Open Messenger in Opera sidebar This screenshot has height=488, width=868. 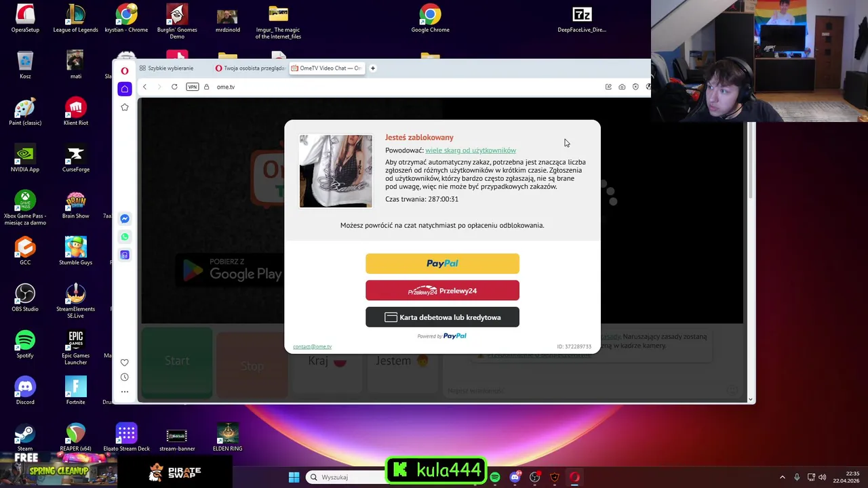125,218
